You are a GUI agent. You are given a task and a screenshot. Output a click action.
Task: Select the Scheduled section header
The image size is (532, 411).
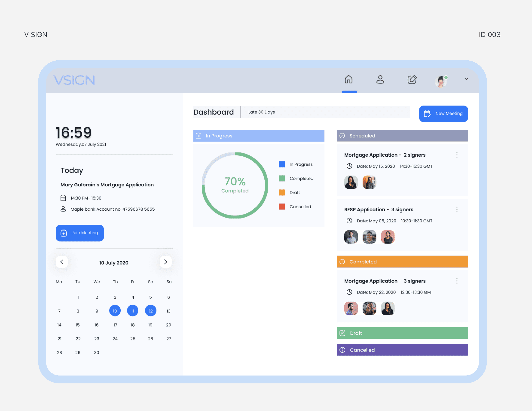point(402,136)
